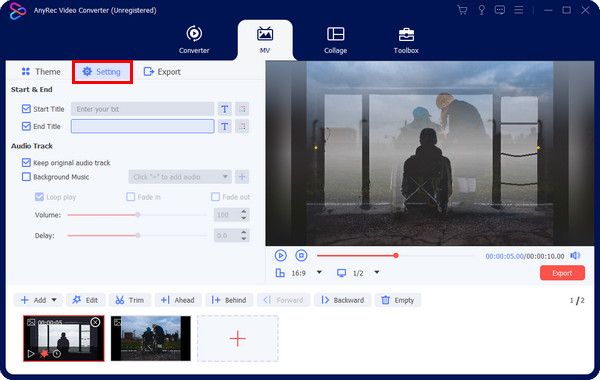The width and height of the screenshot is (600, 380).
Task: Click the Empty trash button
Action: 398,300
